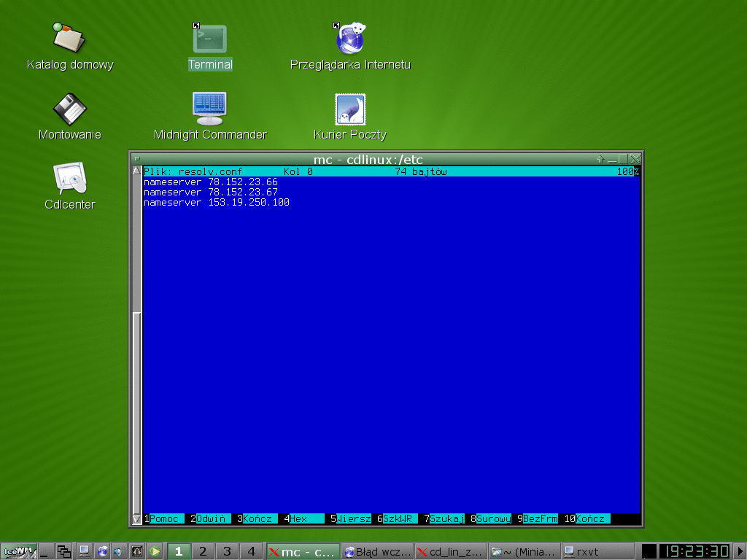This screenshot has width=747, height=560.
Task: Click the 'mc - cdlinux:/etc' title bar
Action: click(368, 159)
